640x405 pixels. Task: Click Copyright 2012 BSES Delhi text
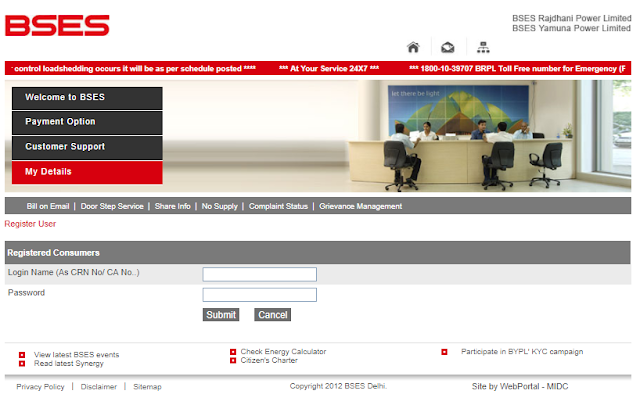point(338,386)
